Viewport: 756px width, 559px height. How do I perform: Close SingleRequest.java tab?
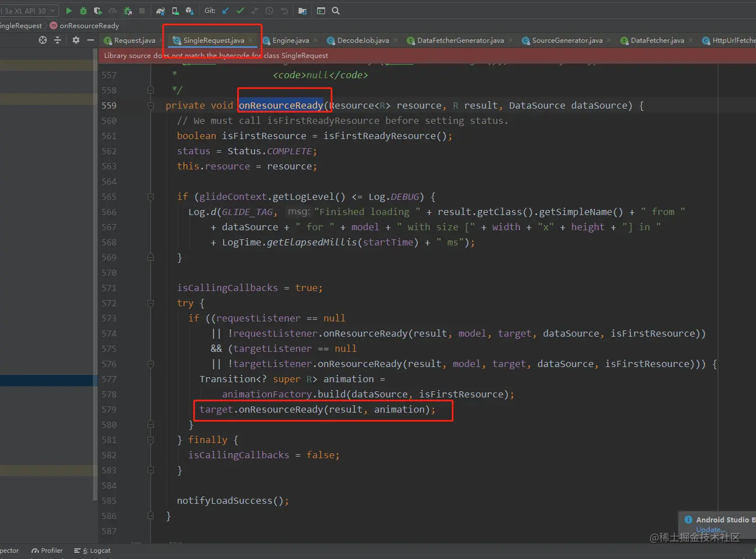[251, 40]
